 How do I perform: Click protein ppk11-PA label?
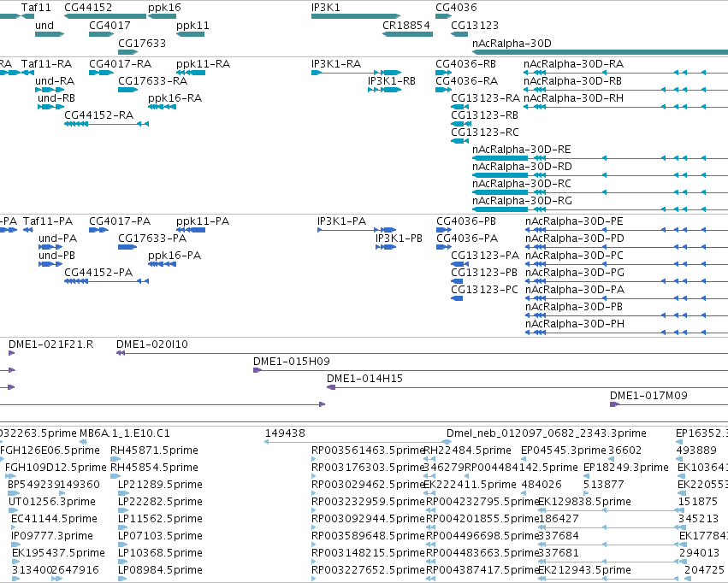pos(203,221)
